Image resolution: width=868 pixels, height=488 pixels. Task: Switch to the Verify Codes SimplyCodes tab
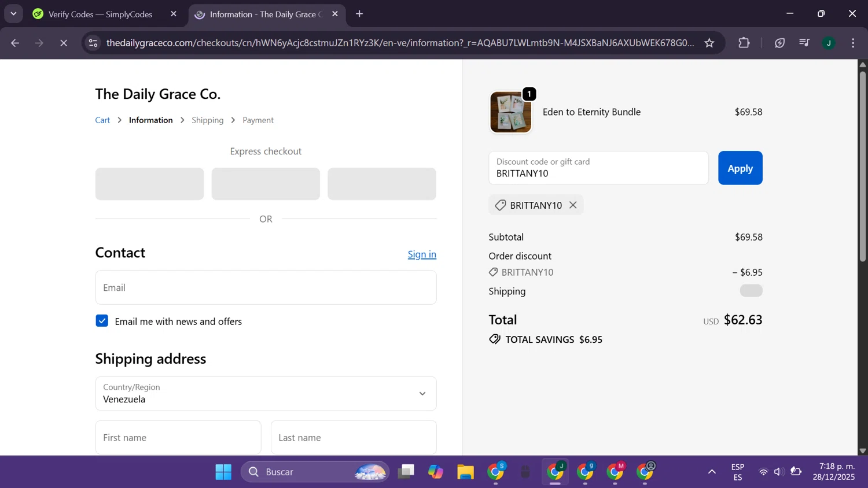[x=101, y=14]
